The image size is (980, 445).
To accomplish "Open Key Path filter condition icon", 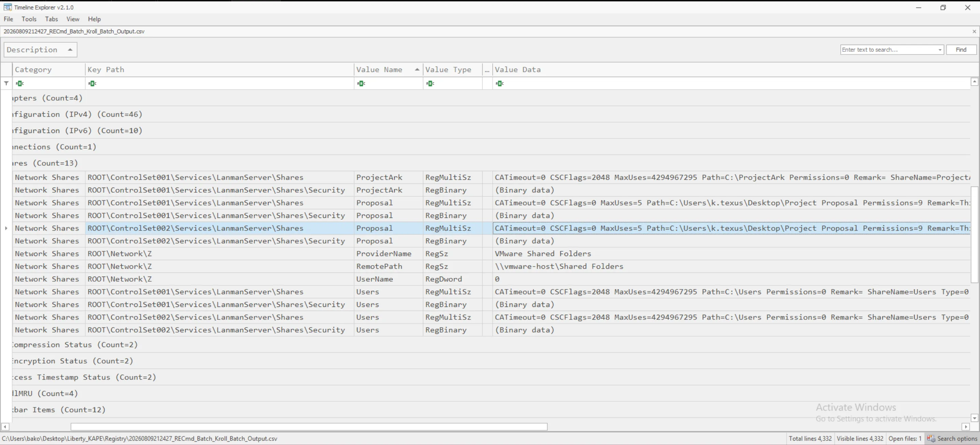I will (x=92, y=83).
